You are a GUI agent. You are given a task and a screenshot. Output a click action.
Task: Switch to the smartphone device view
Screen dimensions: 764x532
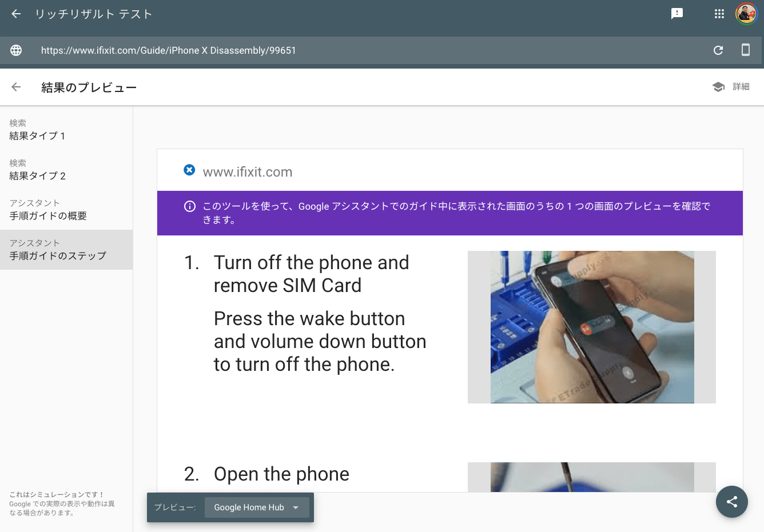(746, 50)
